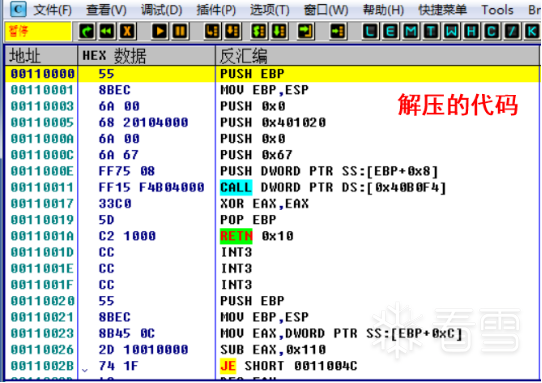Screen dimensions: 542x383
Task: Click the Execute Till Return icon
Action: tap(306, 31)
